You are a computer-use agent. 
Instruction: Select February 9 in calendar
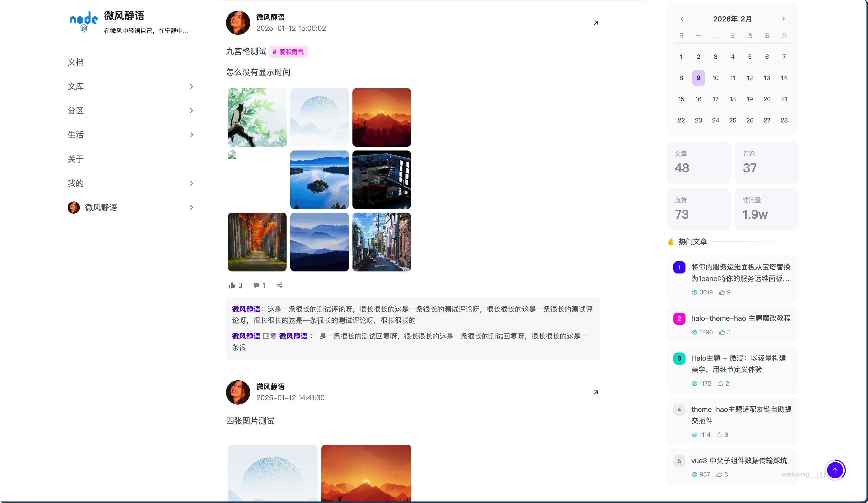click(x=698, y=78)
